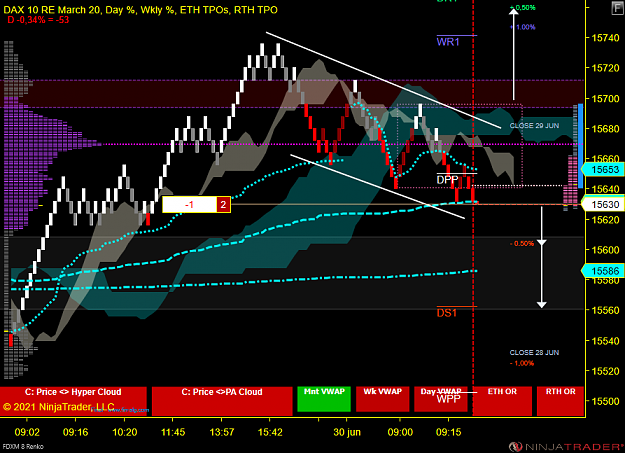The height and width of the screenshot is (453, 625).
Task: Click the 'C: Price <>PA Cloud' status box
Action: point(222,401)
